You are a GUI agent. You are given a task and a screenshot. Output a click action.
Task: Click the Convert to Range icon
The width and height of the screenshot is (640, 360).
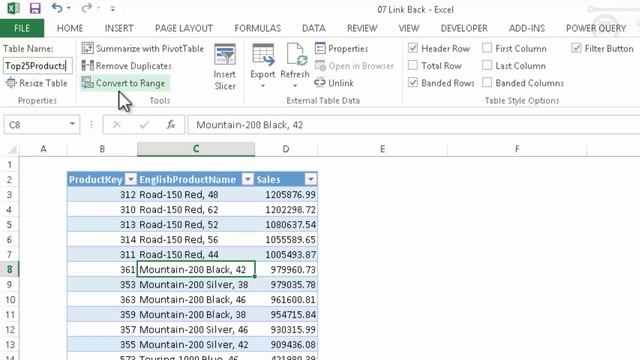(87, 83)
